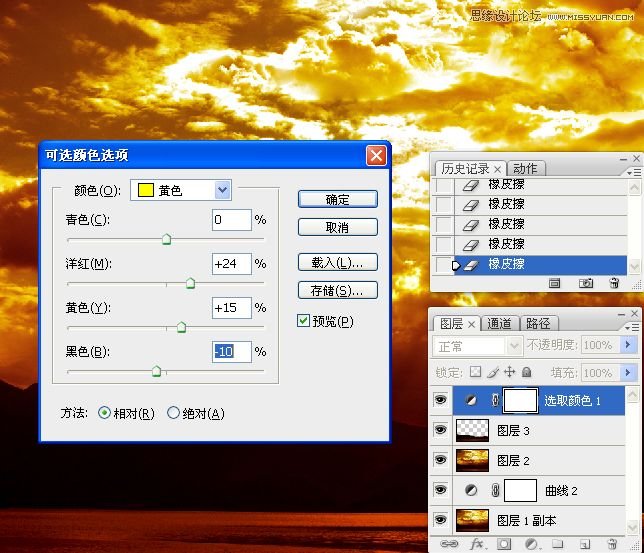Screen dimensions: 644x553
Task: Click the 黑色(B) value field showing -10
Action: pyautogui.click(x=232, y=352)
